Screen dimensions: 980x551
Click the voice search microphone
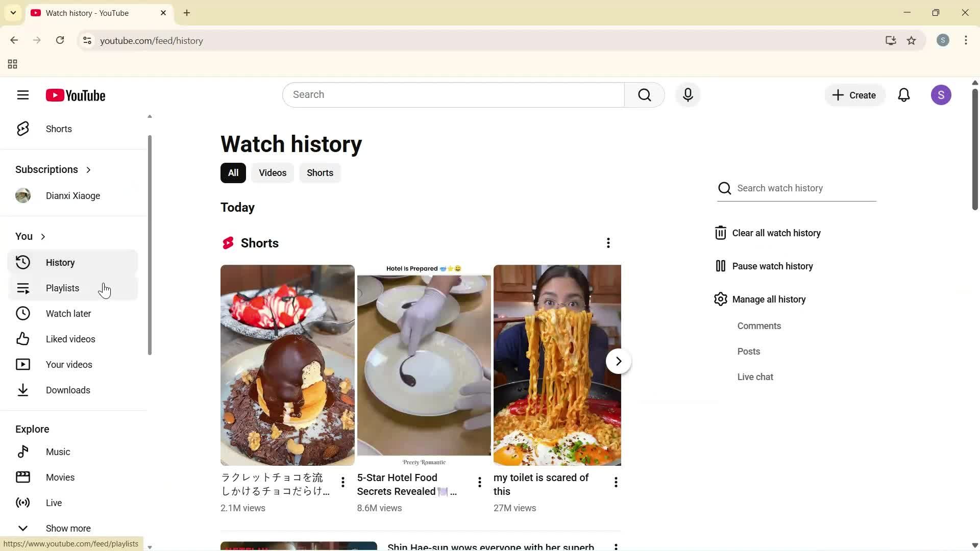(x=688, y=95)
